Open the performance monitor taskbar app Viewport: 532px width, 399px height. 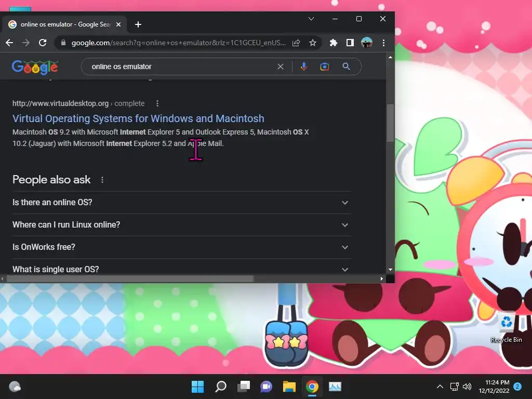(x=335, y=387)
